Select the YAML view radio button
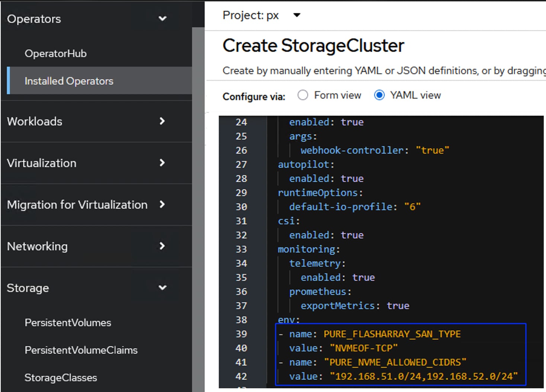The image size is (546, 392). (x=379, y=96)
